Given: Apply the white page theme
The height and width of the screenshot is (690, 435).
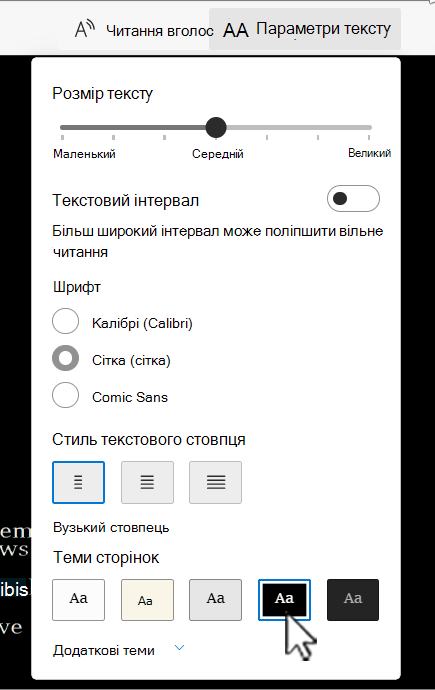Looking at the screenshot, I should [x=78, y=600].
